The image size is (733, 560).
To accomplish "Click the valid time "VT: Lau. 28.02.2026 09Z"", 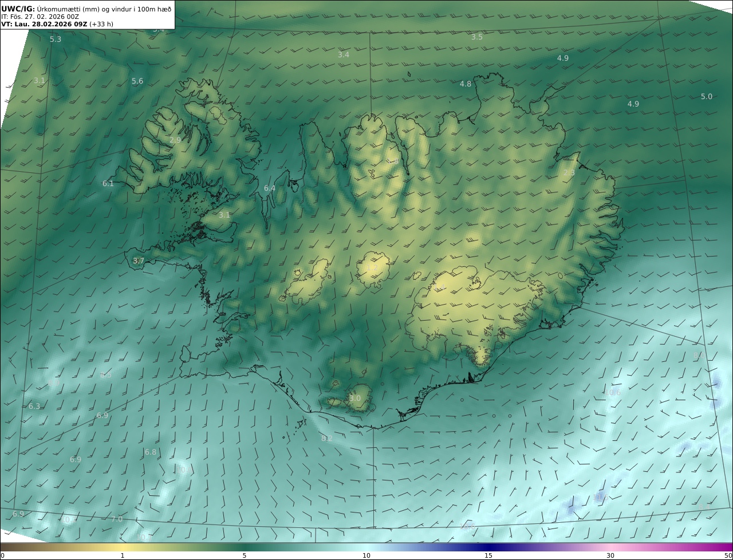I will (x=44, y=24).
